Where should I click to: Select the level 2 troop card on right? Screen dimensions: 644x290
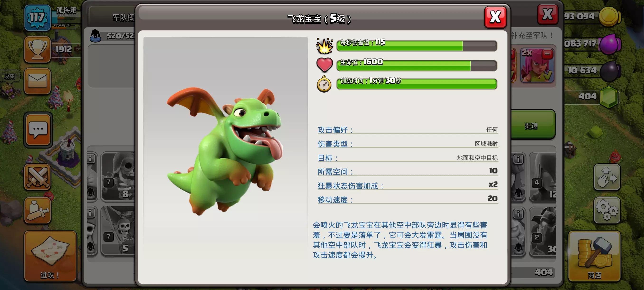543,232
